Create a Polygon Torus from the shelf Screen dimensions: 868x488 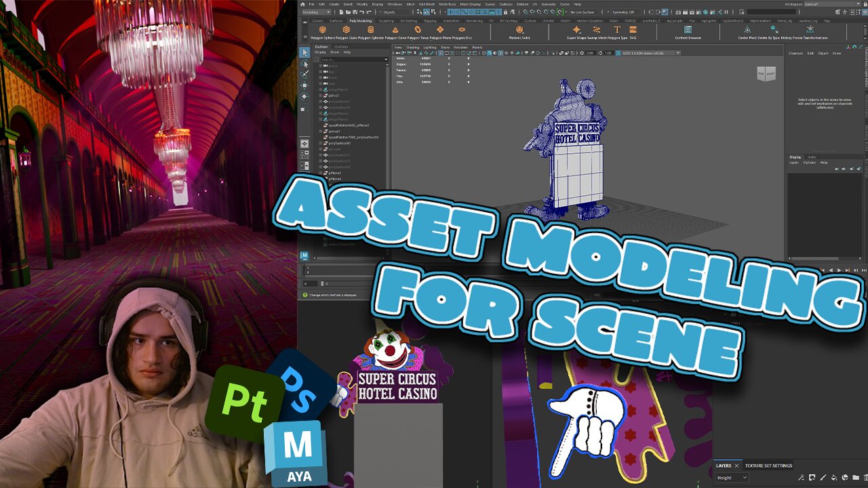pyautogui.click(x=418, y=29)
